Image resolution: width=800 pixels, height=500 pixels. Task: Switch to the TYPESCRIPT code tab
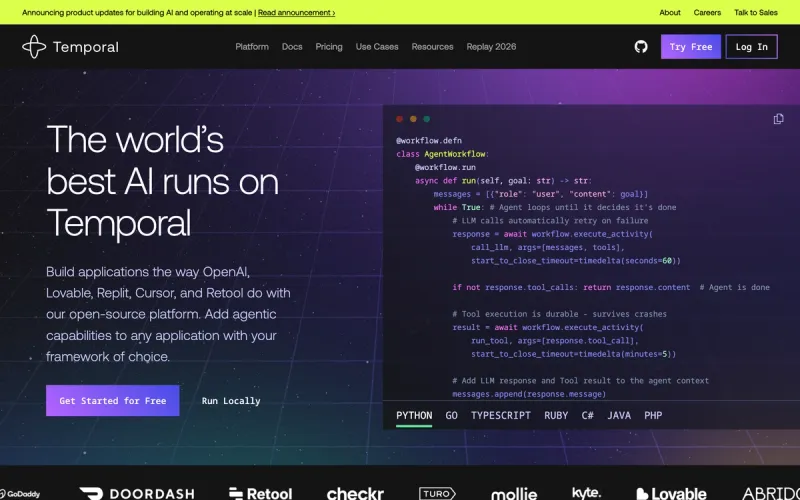[501, 415]
